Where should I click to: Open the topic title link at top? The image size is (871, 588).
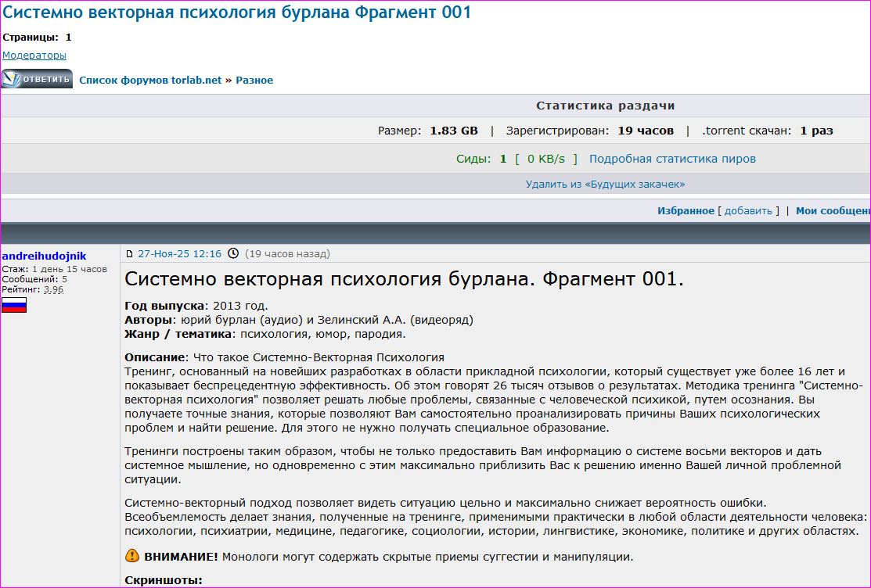coord(236,13)
